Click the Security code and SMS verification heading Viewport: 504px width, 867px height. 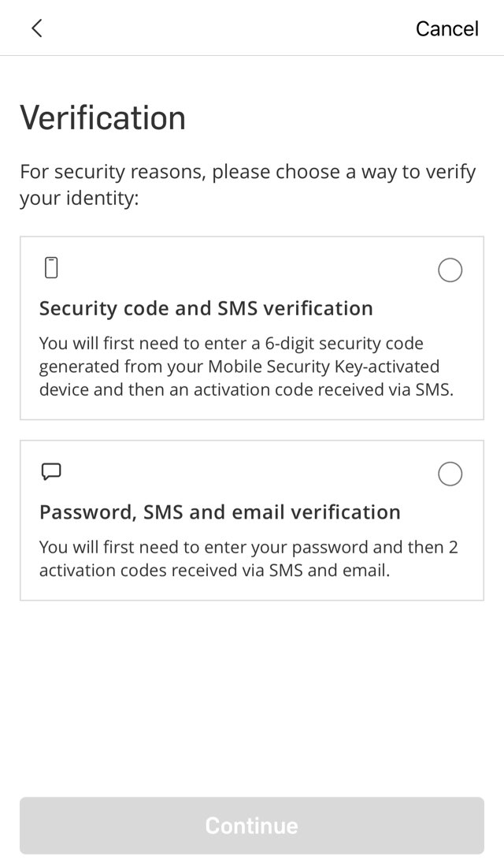point(206,308)
